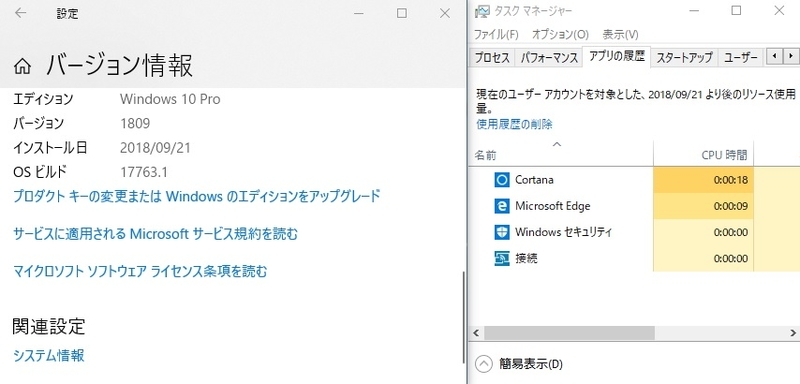Switch to the スタートアップ tab
This screenshot has width=800, height=384.
click(x=684, y=58)
